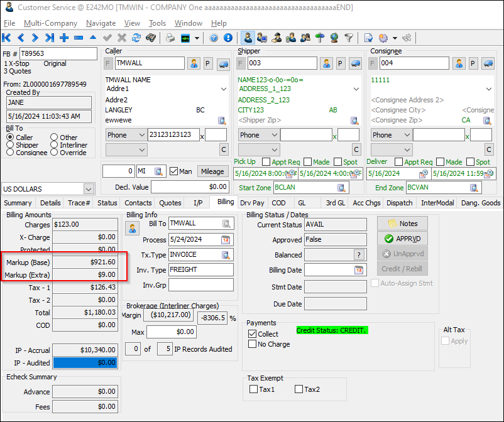Switch to the Dispatch tab
This screenshot has height=422, width=504.
(x=400, y=203)
